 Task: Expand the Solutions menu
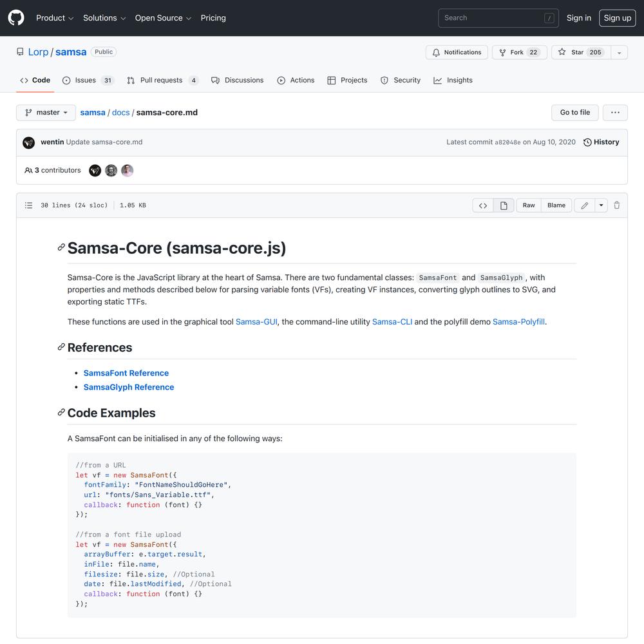click(x=104, y=18)
